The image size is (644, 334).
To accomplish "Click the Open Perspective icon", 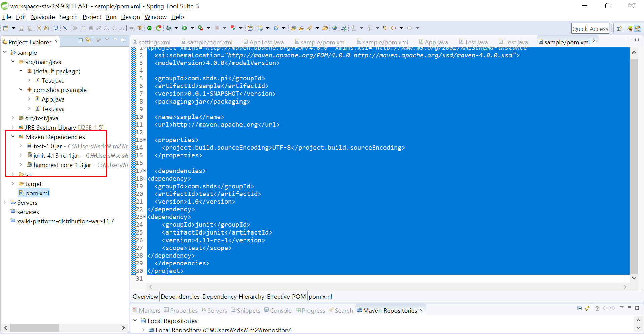I will pyautogui.click(x=619, y=28).
